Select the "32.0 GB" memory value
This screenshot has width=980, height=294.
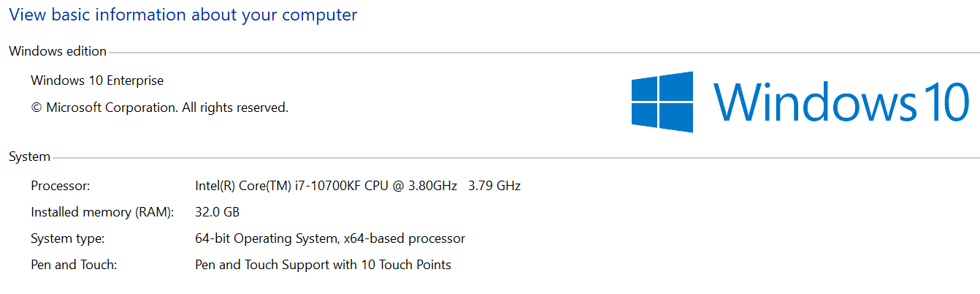pyautogui.click(x=218, y=212)
